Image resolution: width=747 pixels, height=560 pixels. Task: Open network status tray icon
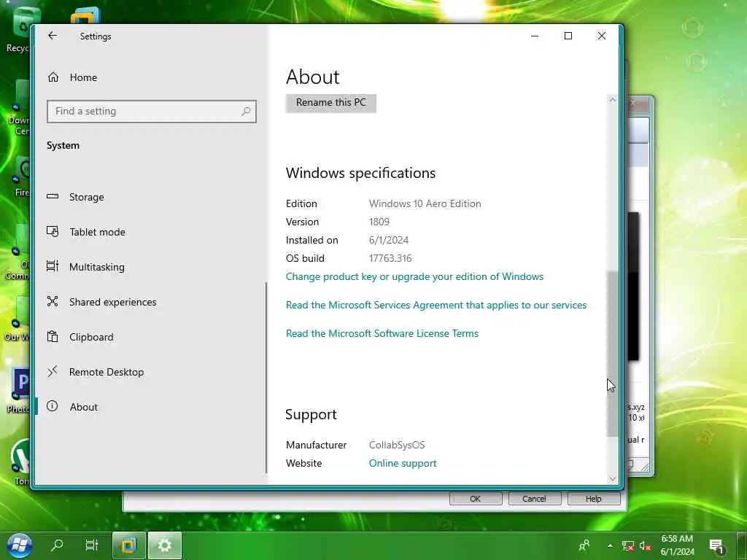[x=628, y=545]
